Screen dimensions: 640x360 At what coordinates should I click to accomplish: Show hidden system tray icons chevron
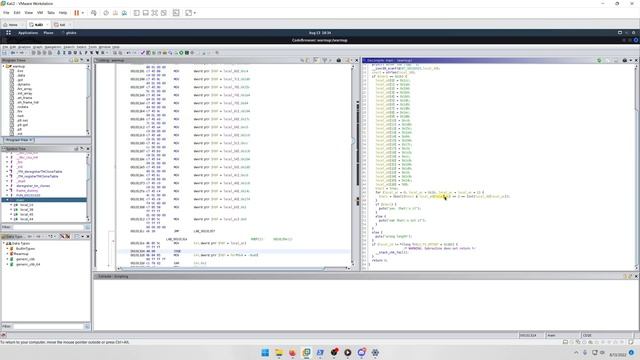[x=576, y=352]
